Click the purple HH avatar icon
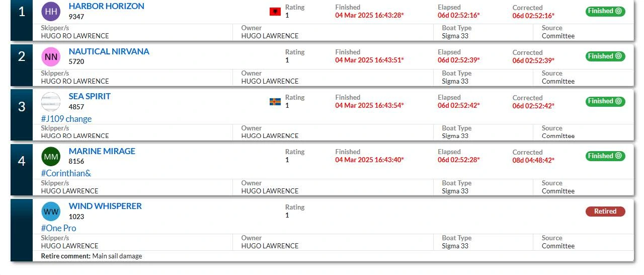This screenshot has width=644, height=275. pos(51,12)
